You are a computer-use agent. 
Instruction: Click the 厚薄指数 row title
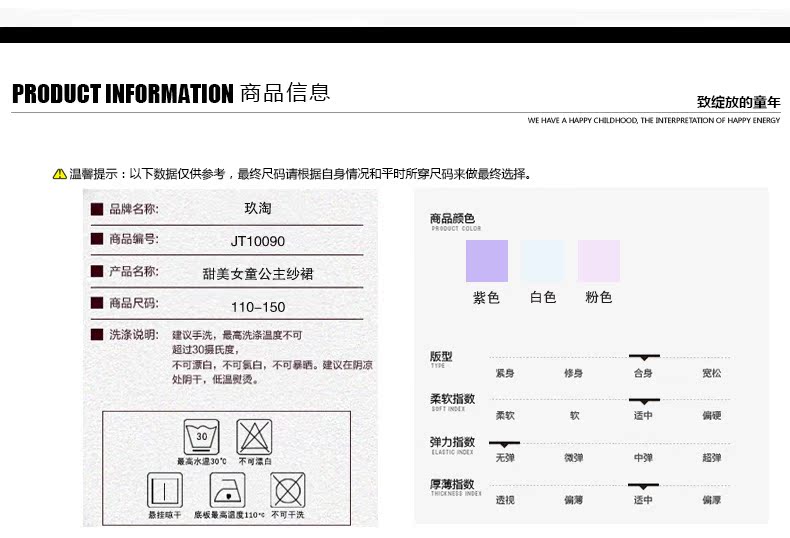(452, 484)
